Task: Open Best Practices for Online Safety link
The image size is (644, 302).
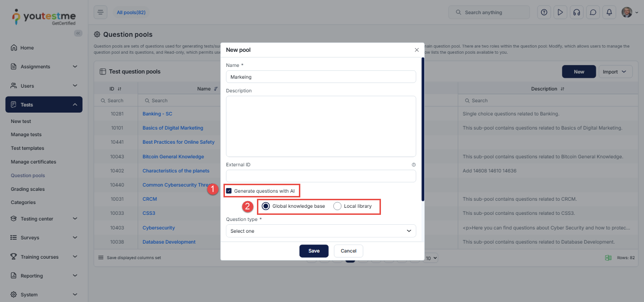Action: (x=178, y=142)
